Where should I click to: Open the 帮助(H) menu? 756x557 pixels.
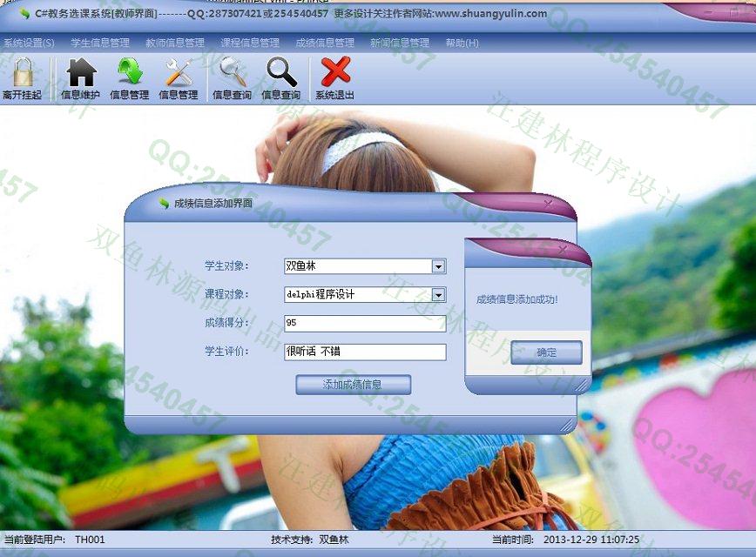click(462, 43)
